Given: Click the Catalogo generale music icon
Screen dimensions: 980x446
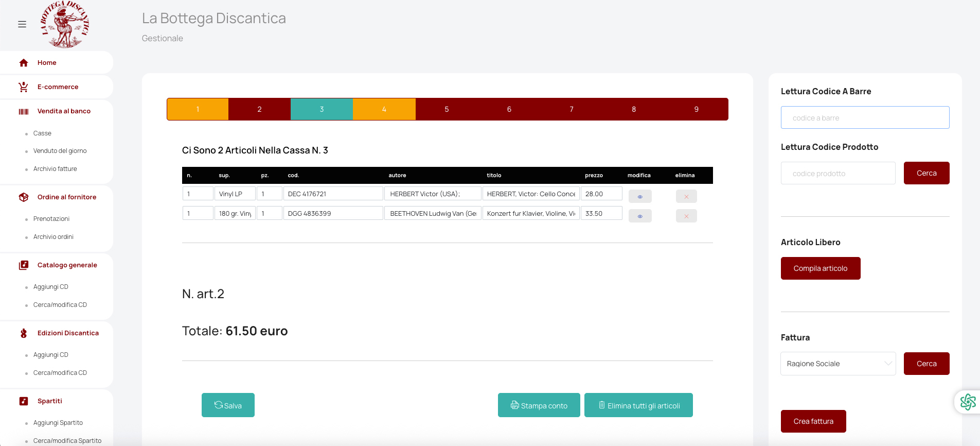Looking at the screenshot, I should (24, 265).
